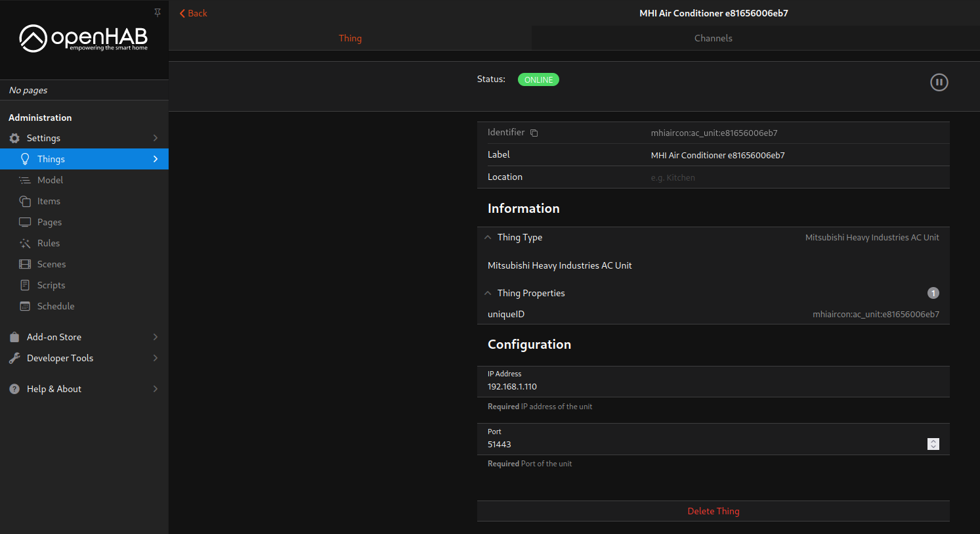Go to Rules in the sidebar
The height and width of the screenshot is (534, 980).
pos(49,243)
